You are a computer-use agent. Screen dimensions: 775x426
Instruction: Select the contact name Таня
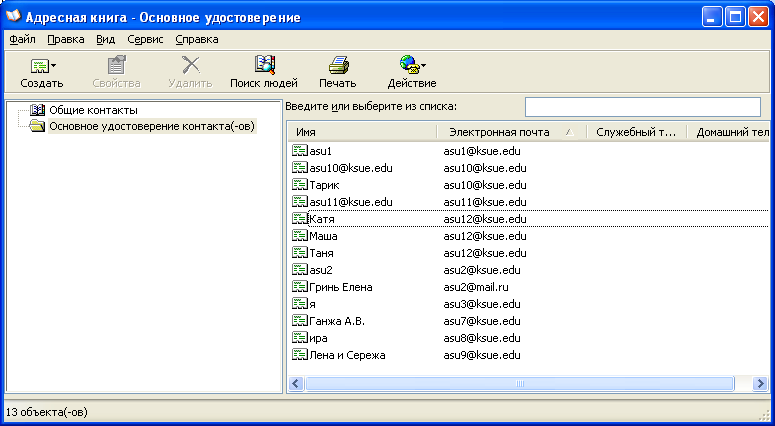pyautogui.click(x=321, y=253)
